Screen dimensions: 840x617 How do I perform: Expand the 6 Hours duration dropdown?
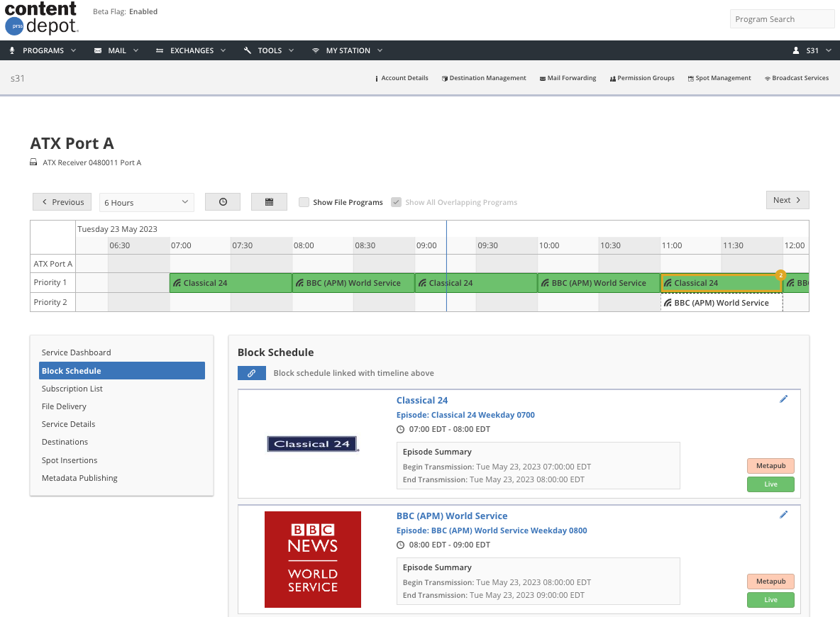146,201
